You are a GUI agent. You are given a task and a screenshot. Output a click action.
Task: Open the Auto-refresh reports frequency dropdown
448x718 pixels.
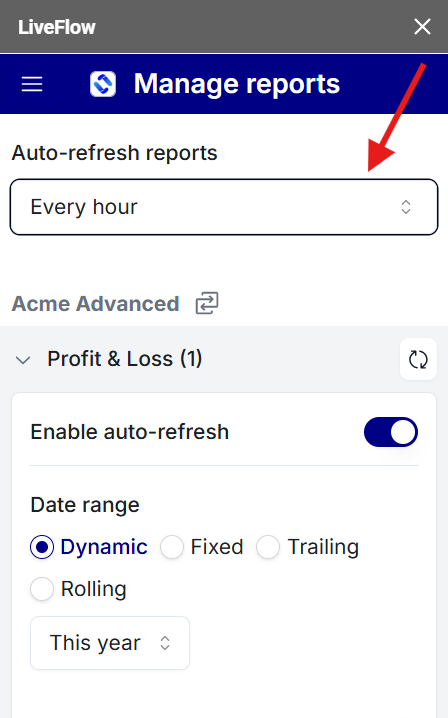(x=224, y=207)
